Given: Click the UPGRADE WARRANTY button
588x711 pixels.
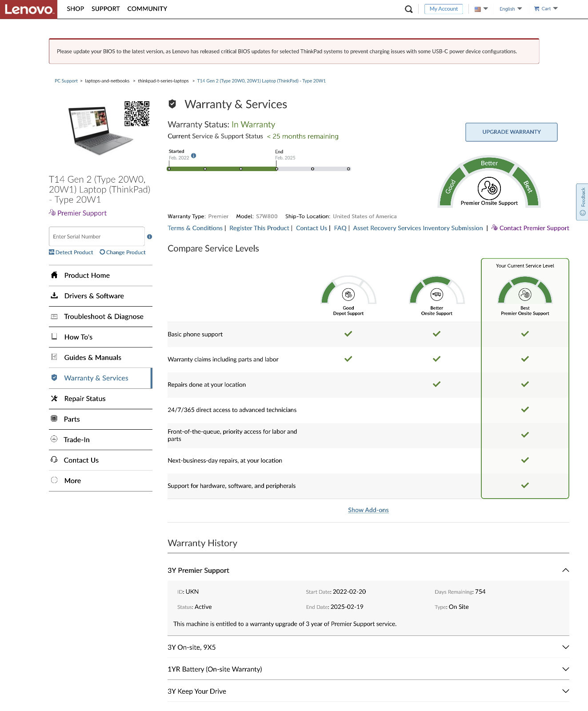Looking at the screenshot, I should click(x=511, y=132).
